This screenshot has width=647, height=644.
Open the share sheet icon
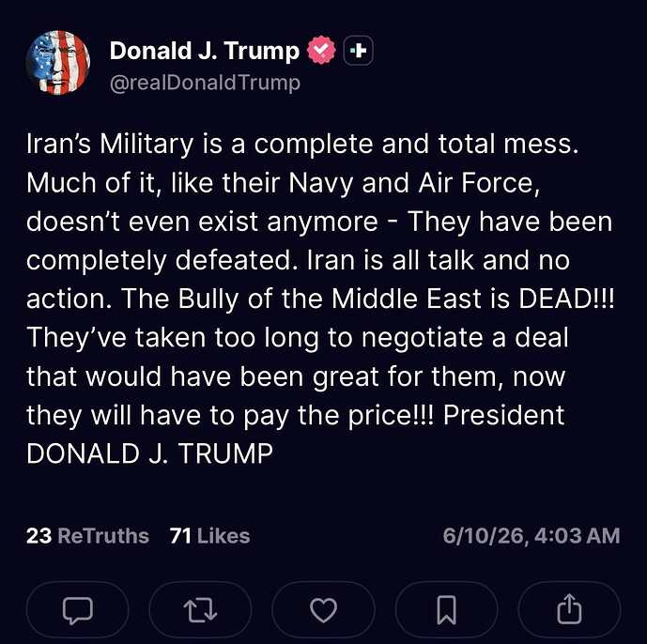click(x=569, y=610)
